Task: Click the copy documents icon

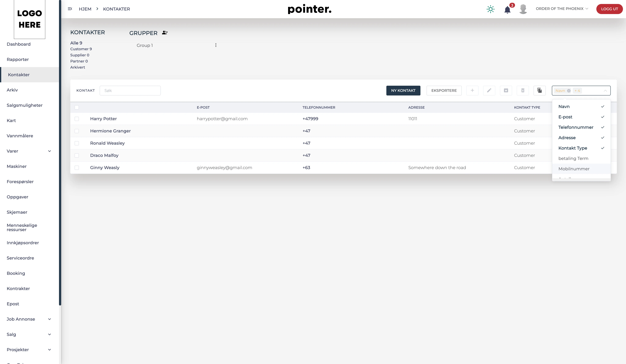Action: (x=539, y=90)
